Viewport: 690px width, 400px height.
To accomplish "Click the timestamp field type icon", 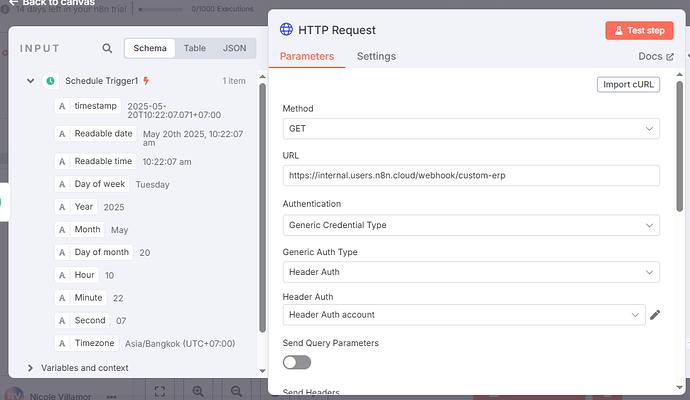I will pos(63,106).
